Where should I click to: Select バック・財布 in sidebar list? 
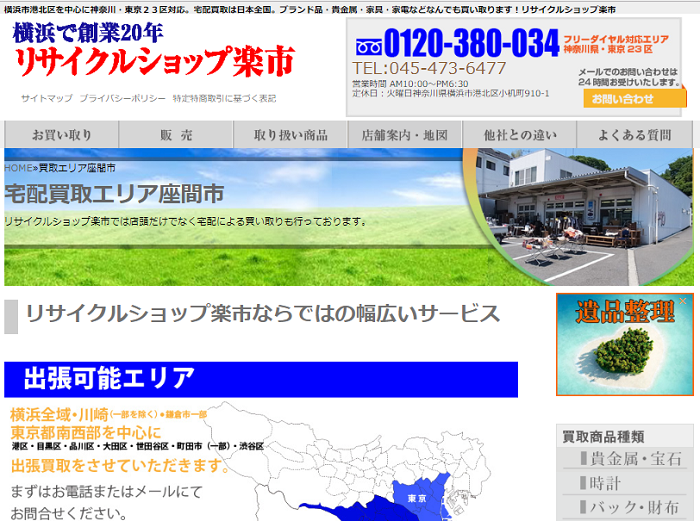click(x=629, y=507)
